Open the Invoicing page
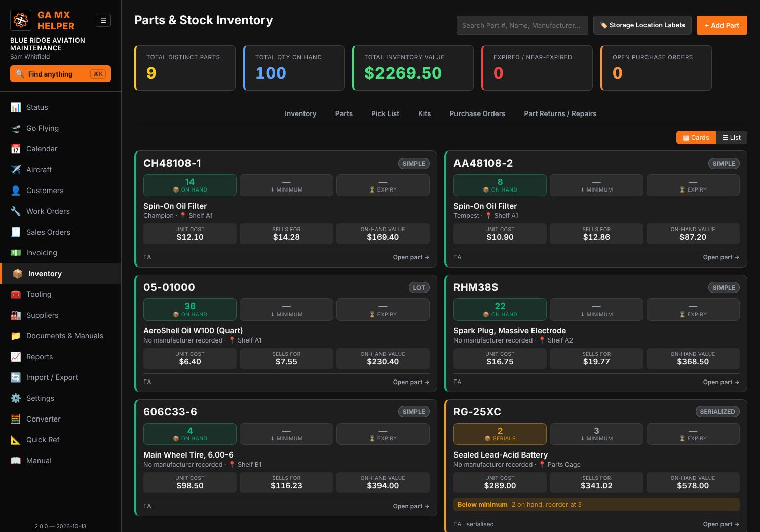Viewport: 760px width, 532px height. tap(61, 253)
